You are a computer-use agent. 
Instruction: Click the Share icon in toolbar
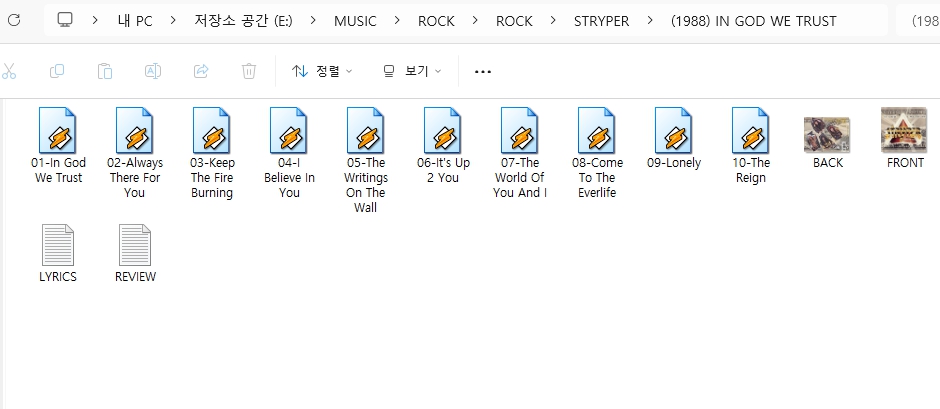pos(201,71)
